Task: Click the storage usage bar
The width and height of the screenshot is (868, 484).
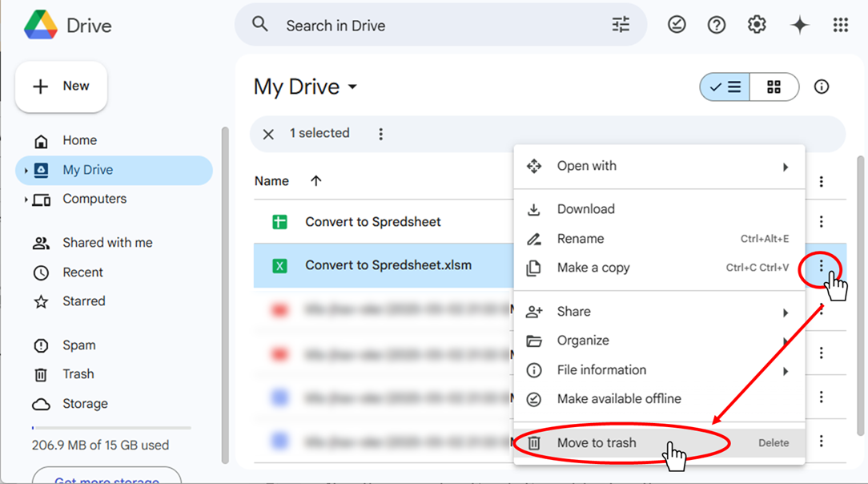Action: [111, 428]
